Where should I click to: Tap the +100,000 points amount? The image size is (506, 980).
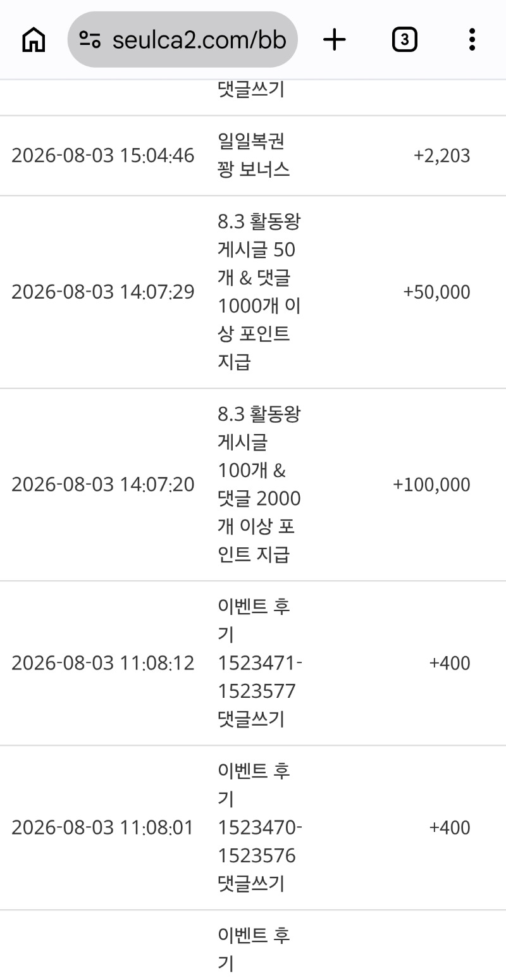click(432, 485)
